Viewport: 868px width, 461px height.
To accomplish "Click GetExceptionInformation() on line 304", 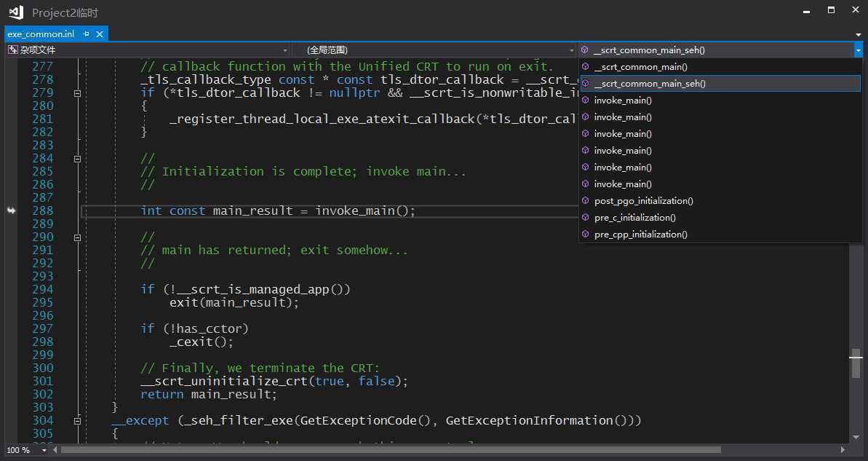I will [536, 420].
